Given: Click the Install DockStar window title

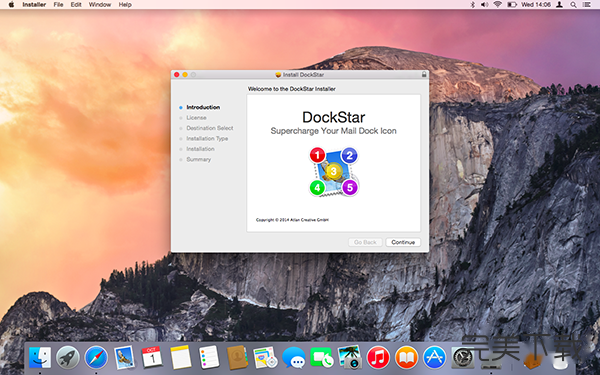Looking at the screenshot, I should [303, 75].
